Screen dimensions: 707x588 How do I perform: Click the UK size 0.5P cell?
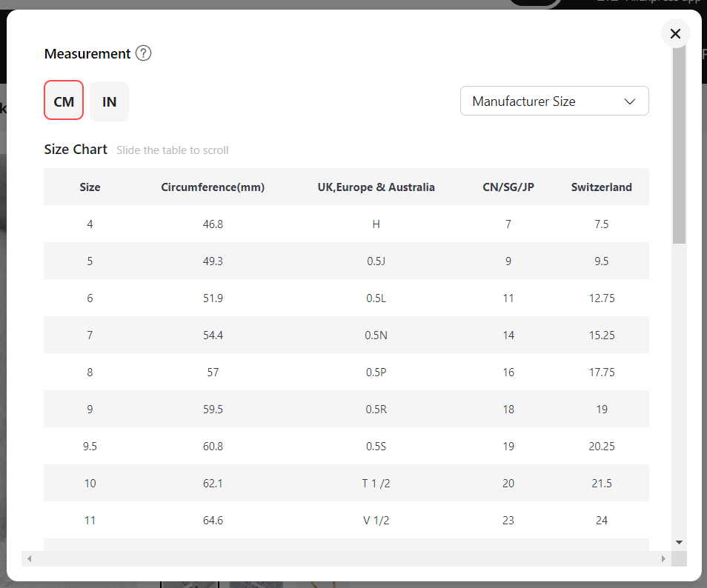376,372
